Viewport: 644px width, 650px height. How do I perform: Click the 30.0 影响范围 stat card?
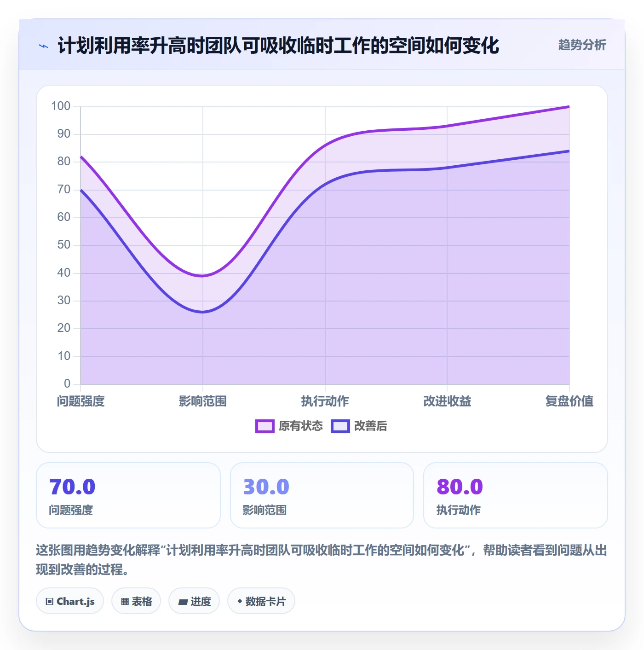[322, 495]
